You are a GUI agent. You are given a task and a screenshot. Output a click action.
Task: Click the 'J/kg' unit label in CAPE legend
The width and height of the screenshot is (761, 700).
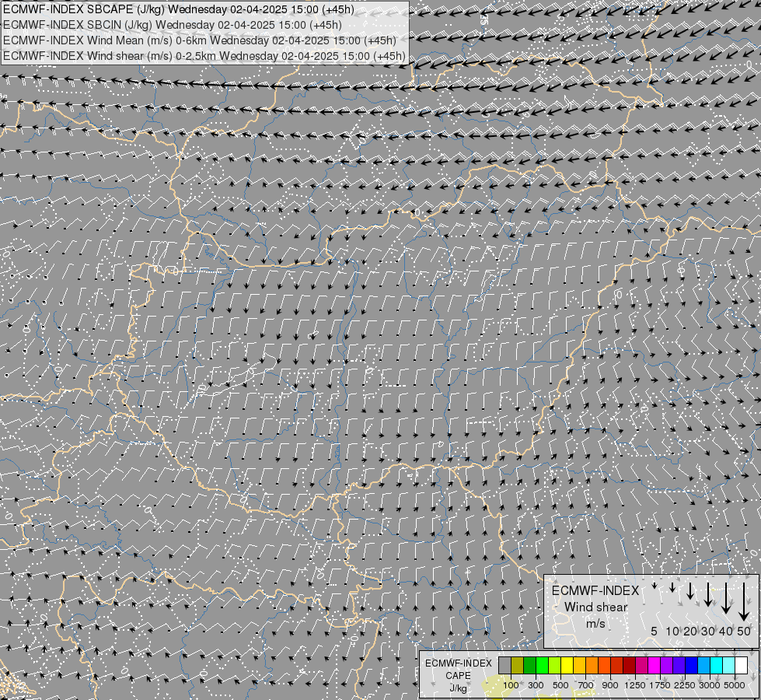[458, 689]
